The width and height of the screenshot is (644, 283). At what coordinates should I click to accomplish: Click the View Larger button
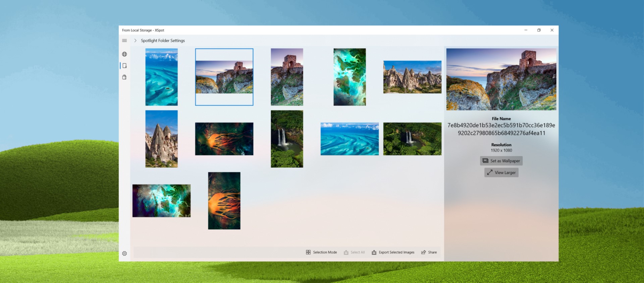(501, 173)
